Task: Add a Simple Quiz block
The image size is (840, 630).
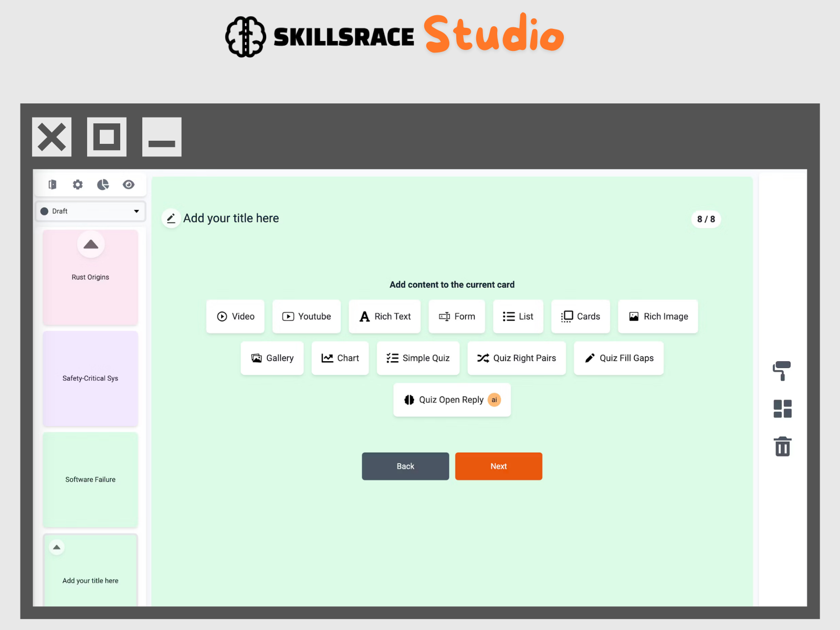Action: 418,358
